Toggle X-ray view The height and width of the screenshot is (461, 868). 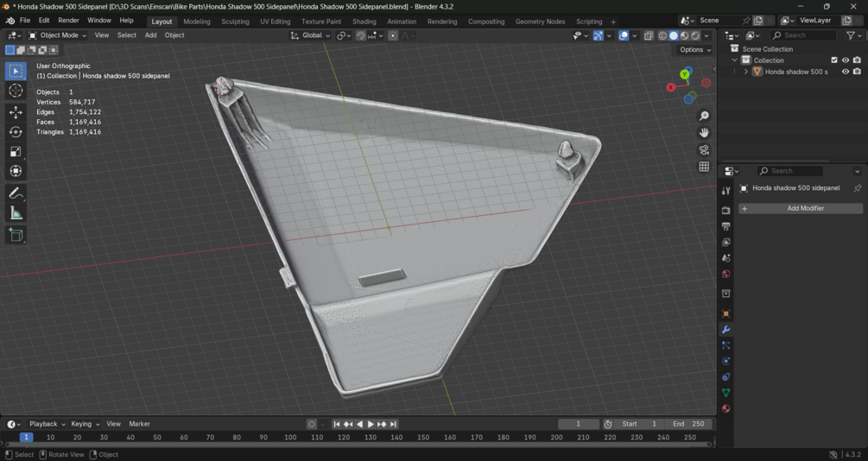click(x=649, y=35)
